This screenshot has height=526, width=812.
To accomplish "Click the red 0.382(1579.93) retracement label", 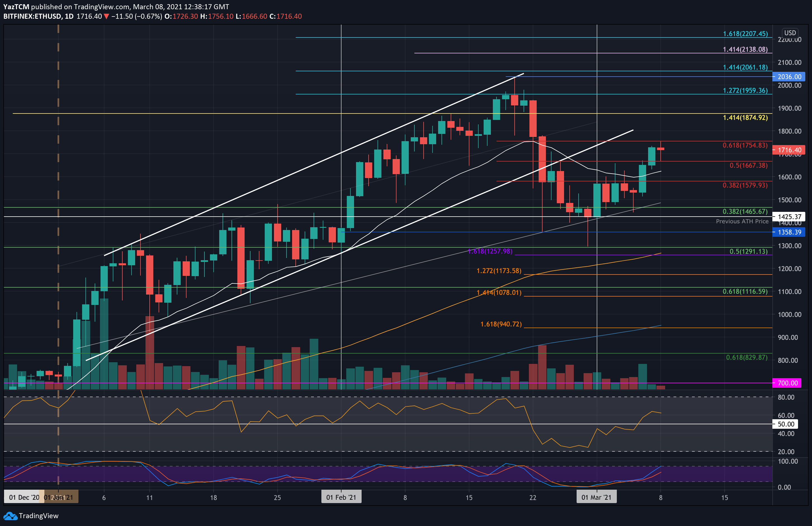I will tap(745, 185).
